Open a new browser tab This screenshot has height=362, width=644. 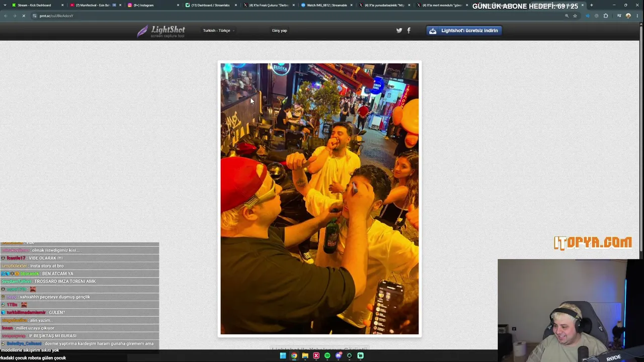591,5
